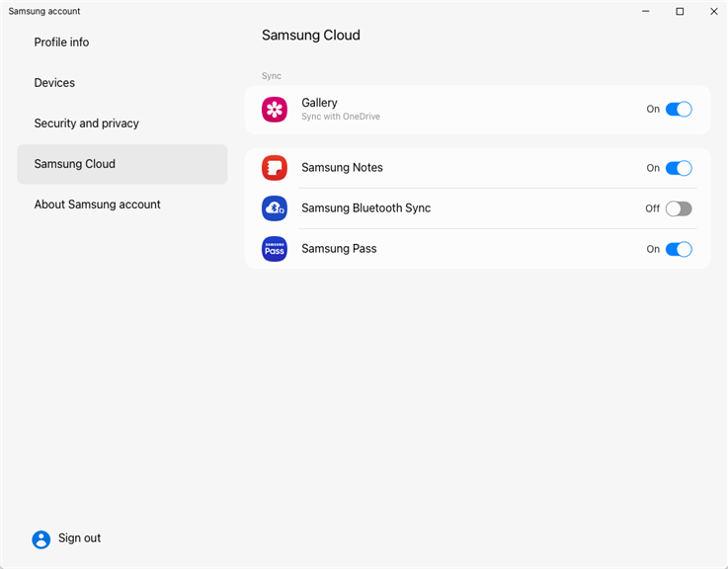The height and width of the screenshot is (569, 728).
Task: Click the Samsung Notes label text
Action: pyautogui.click(x=342, y=167)
